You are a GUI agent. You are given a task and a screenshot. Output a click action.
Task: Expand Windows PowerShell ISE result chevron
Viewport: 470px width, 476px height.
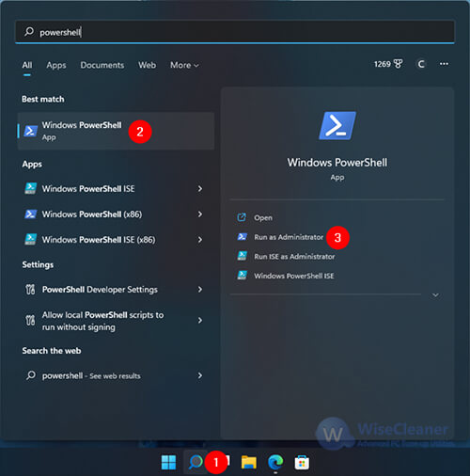click(200, 189)
